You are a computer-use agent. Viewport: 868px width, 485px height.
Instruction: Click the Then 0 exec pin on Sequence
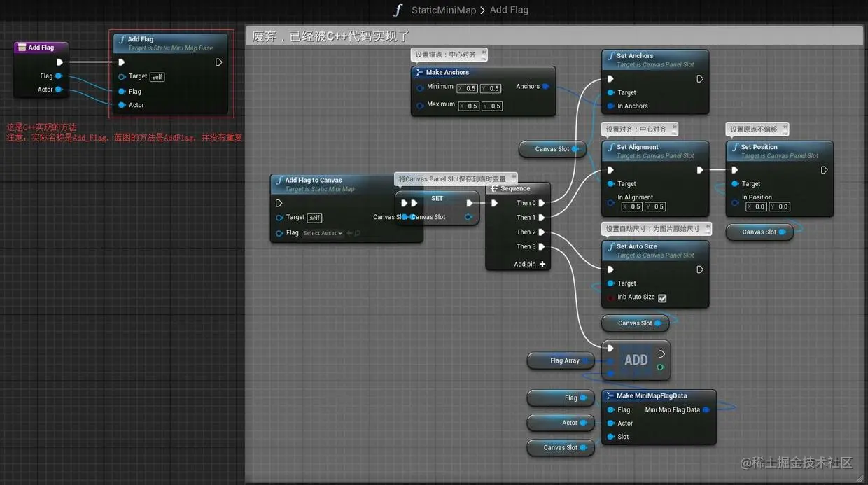coord(542,203)
